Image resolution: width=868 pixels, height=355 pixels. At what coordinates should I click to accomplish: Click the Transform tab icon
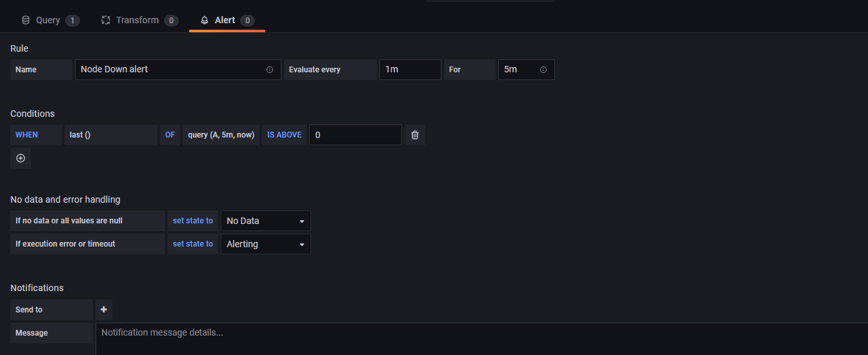(x=106, y=21)
